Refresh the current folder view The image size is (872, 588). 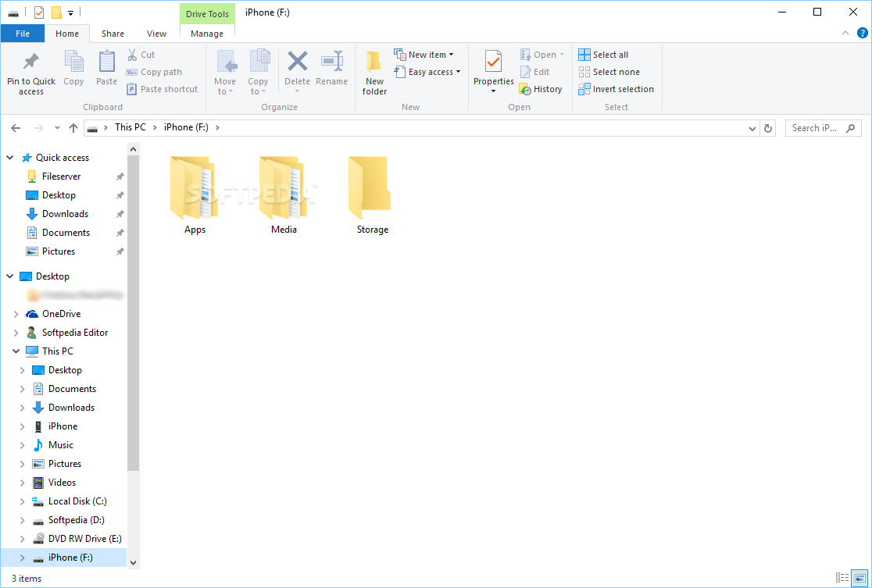point(768,128)
